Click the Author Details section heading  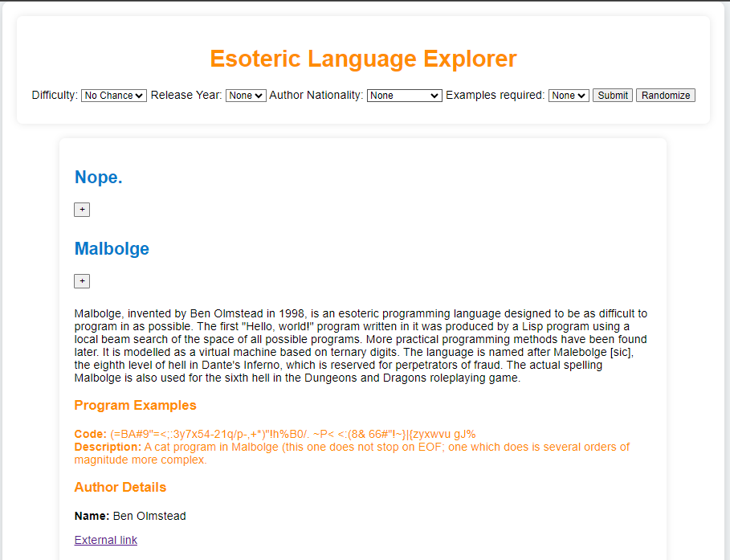pyautogui.click(x=120, y=487)
